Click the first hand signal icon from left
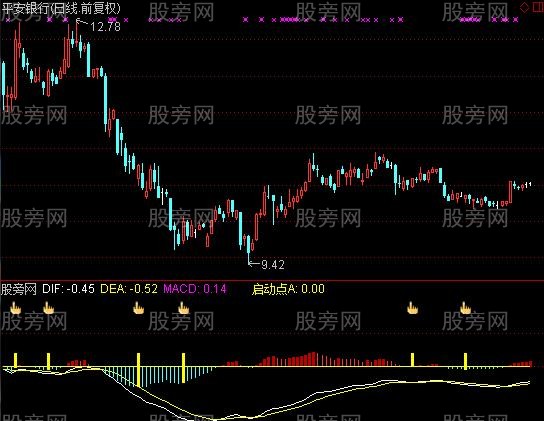Viewport: 544px width, 421px height. click(15, 308)
